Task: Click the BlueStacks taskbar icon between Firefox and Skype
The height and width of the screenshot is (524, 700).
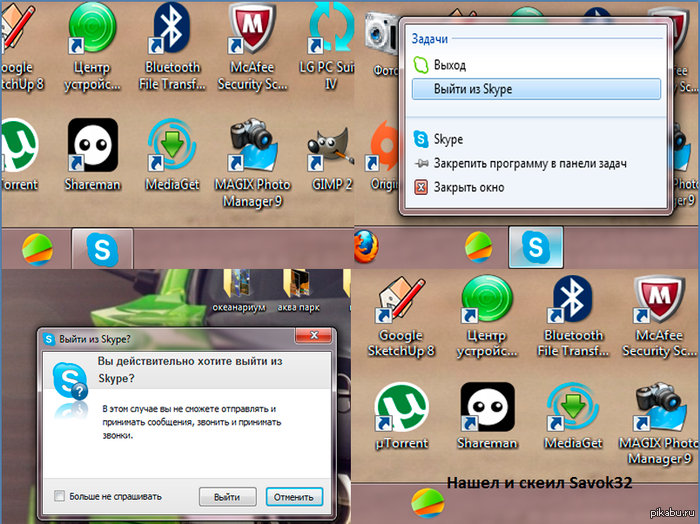Action: coord(479,245)
